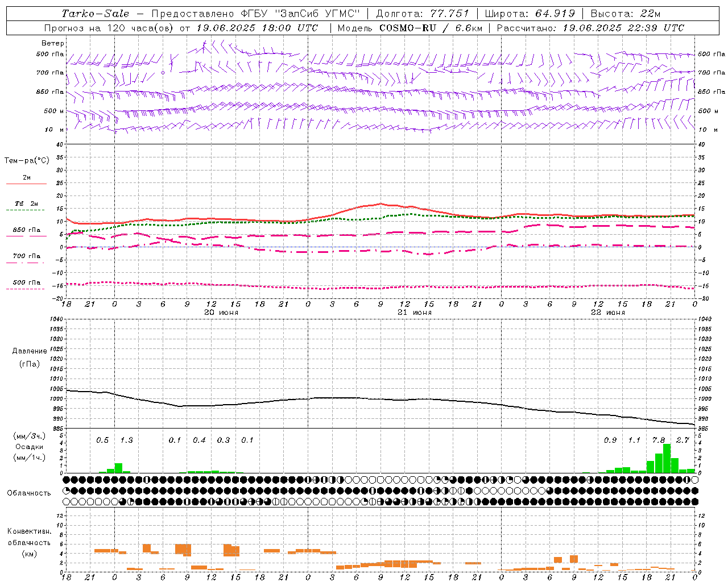
Task: Click the '22 июня' date label
Action: click(608, 313)
